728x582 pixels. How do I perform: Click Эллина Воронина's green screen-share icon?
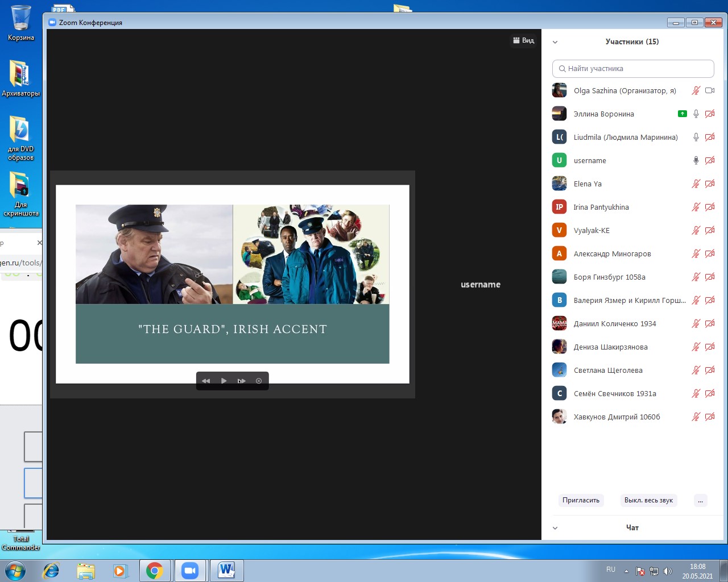point(682,114)
